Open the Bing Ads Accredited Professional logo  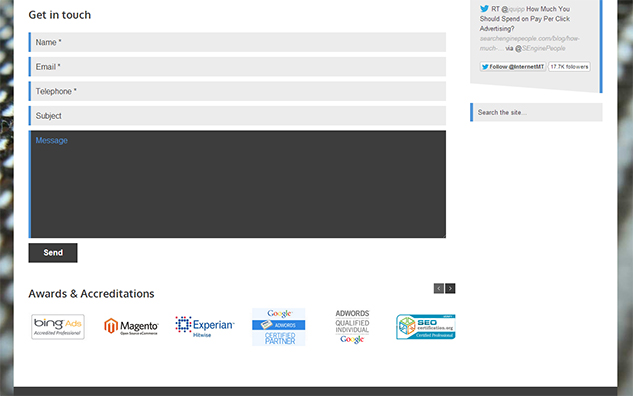(x=58, y=327)
